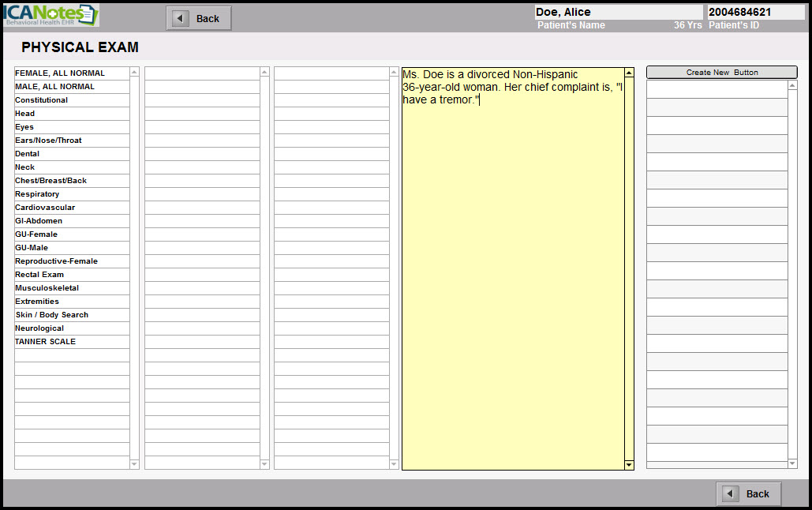The width and height of the screenshot is (812, 510).
Task: Click the Patient's Name field
Action: [x=618, y=13]
